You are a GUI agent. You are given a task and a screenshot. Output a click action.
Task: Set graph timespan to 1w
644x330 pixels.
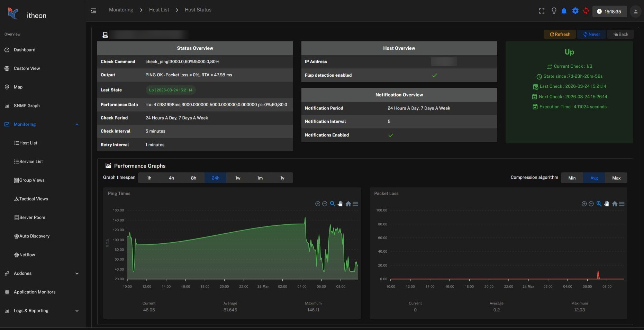(x=238, y=178)
